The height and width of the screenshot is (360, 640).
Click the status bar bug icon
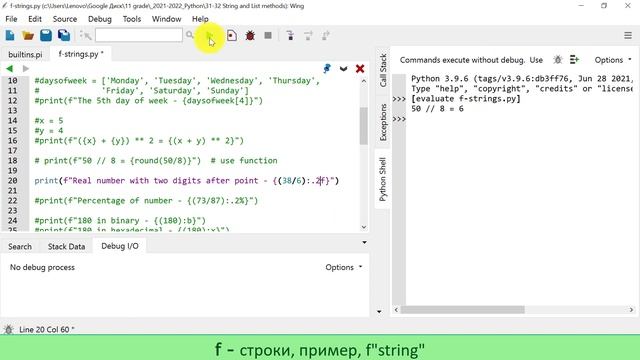tap(8, 329)
